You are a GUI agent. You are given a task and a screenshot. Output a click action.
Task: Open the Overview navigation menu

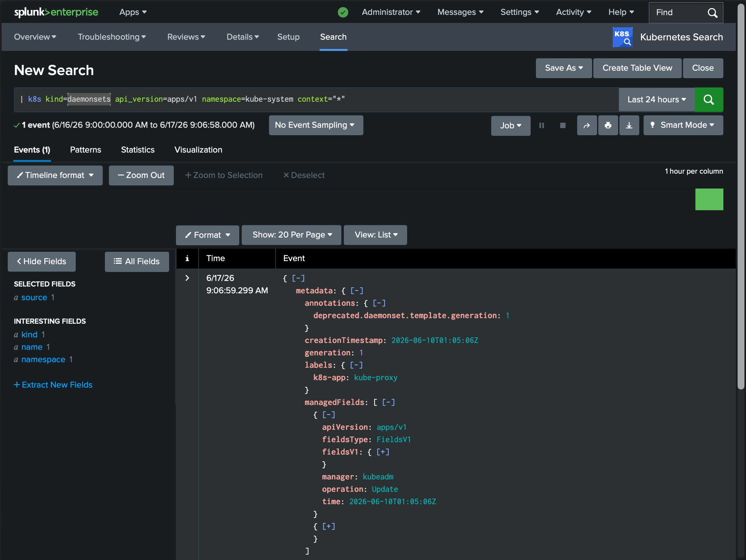point(35,37)
